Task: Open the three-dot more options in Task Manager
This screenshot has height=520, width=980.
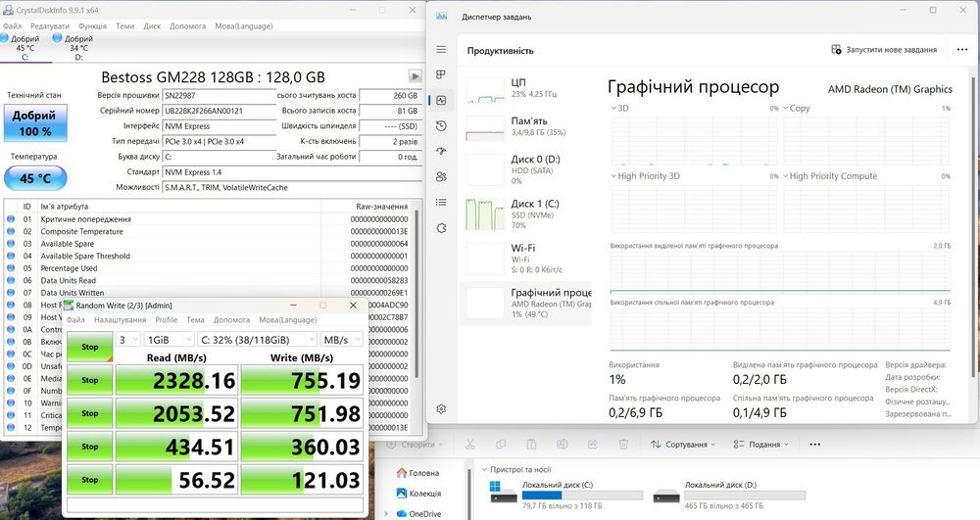Action: pos(962,50)
